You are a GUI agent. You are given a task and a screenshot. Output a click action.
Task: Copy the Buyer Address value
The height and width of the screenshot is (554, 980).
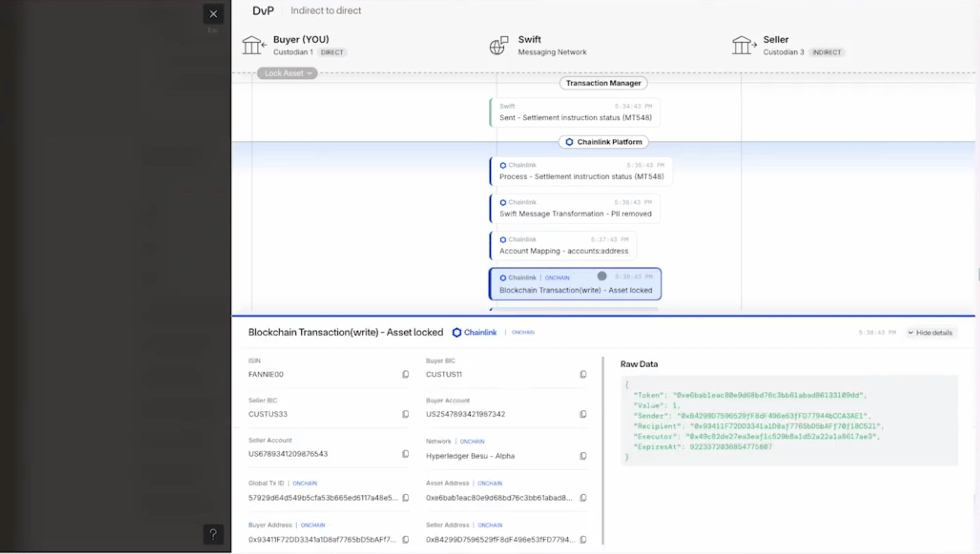[x=405, y=540]
